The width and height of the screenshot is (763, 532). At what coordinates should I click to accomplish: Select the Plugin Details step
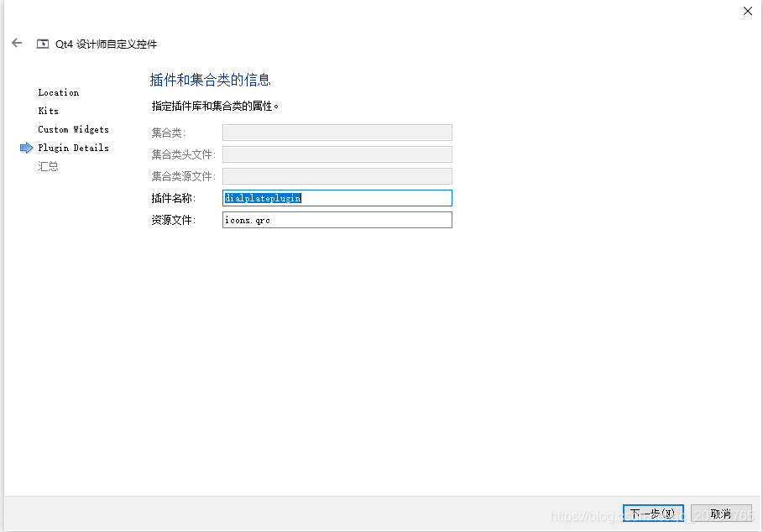point(74,148)
